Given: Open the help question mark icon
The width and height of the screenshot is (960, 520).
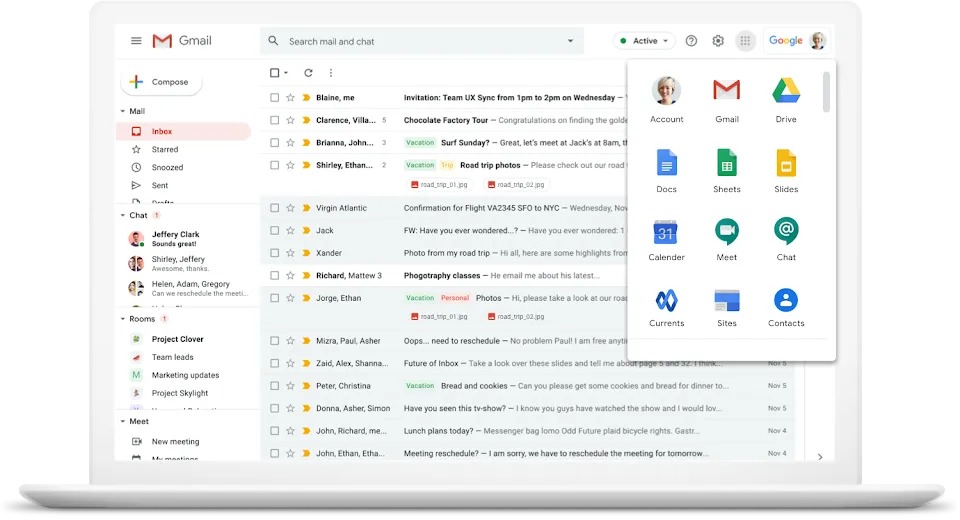Looking at the screenshot, I should tap(691, 41).
